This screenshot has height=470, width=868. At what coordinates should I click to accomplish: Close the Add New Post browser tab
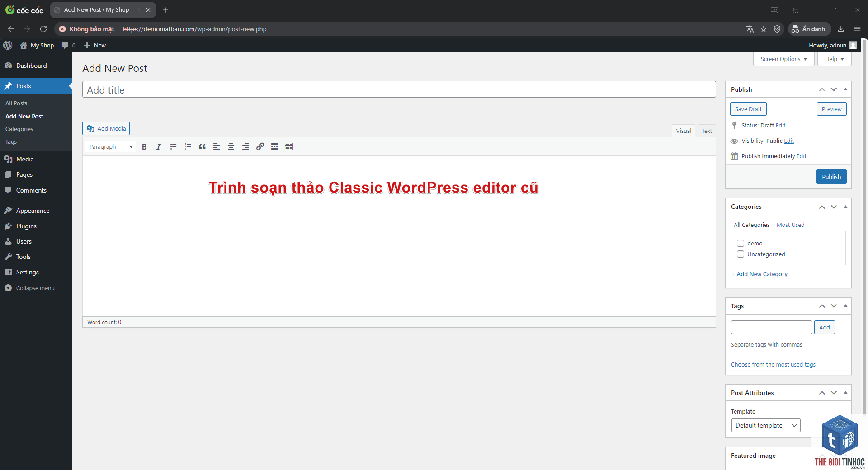coord(148,10)
